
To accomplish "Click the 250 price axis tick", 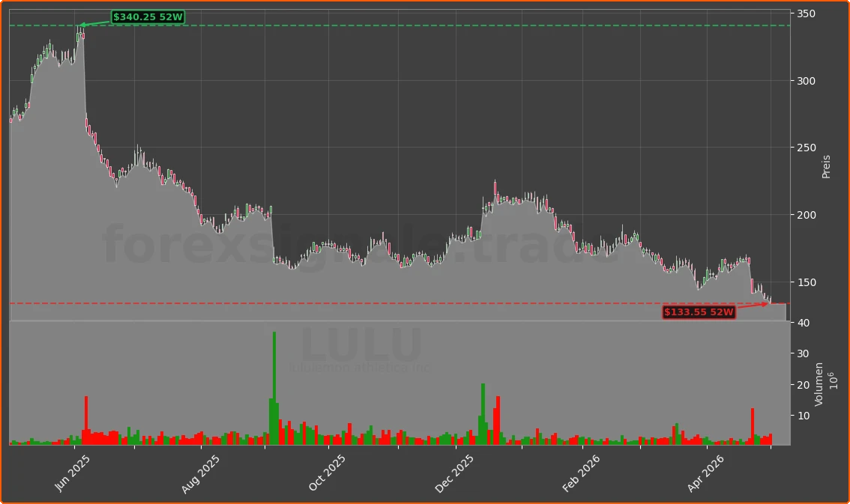I will click(x=806, y=148).
